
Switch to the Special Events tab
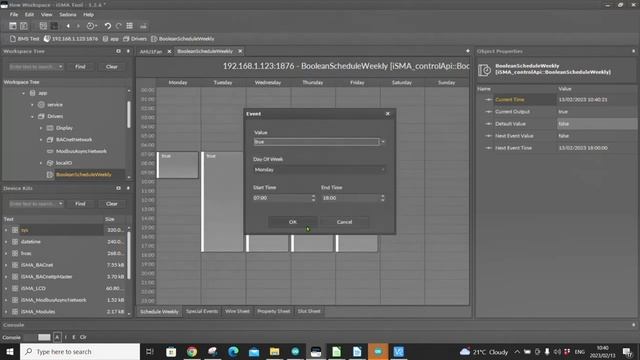coord(202,311)
